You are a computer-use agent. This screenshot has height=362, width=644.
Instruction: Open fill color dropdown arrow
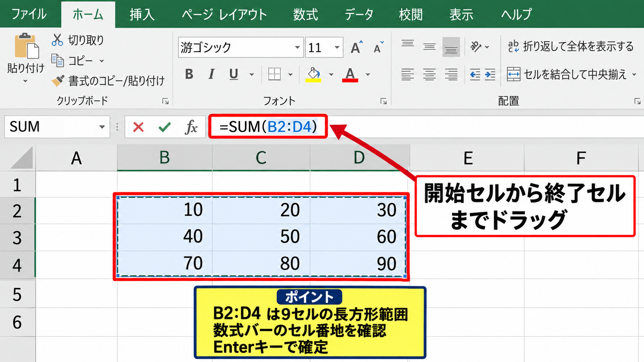[331, 74]
